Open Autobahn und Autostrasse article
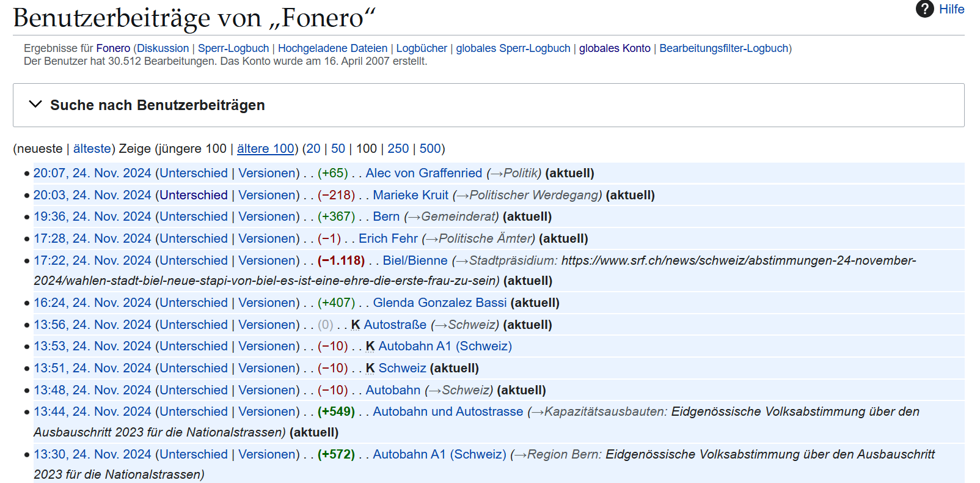Image resolution: width=980 pixels, height=483 pixels. click(x=448, y=411)
